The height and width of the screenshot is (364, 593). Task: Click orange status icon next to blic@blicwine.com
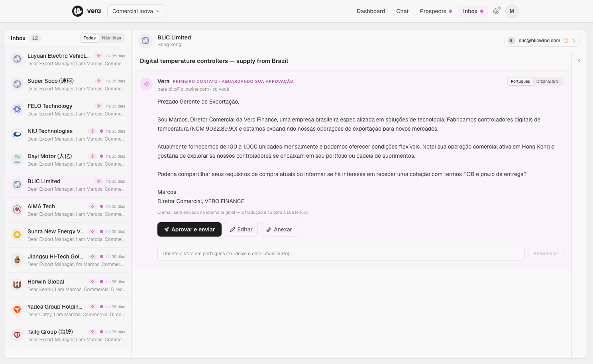[566, 41]
